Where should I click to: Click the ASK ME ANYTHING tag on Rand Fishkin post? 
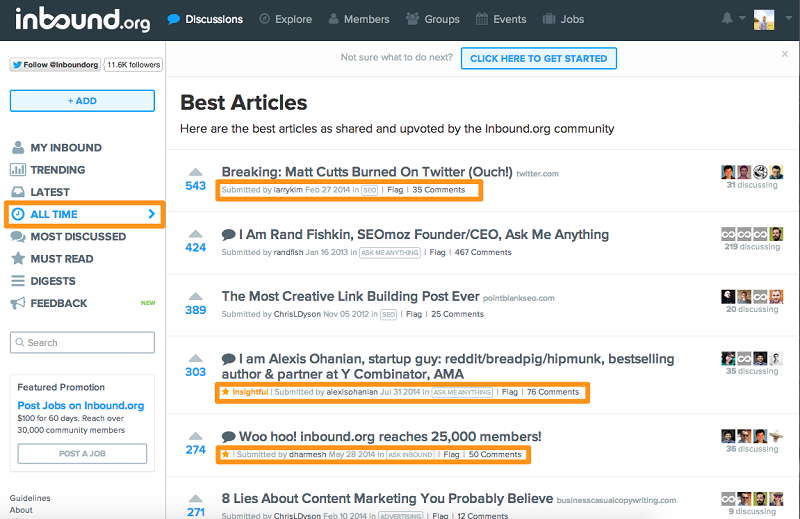click(390, 253)
